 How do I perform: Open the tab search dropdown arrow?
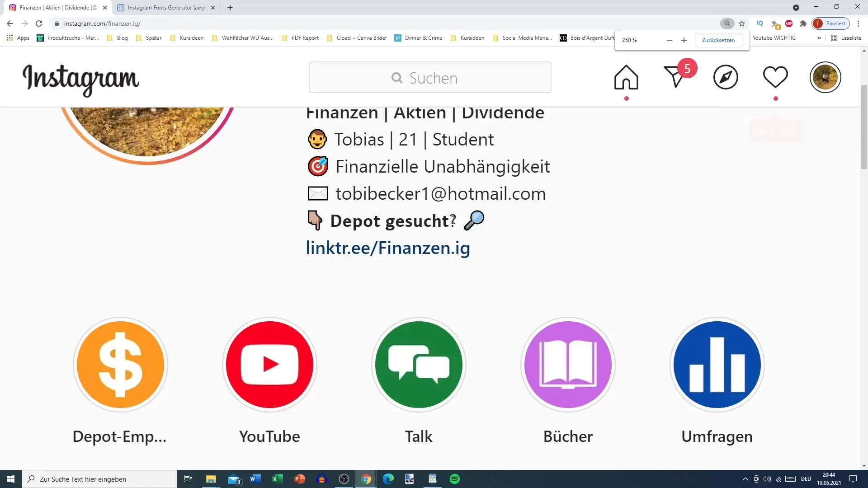pos(796,8)
